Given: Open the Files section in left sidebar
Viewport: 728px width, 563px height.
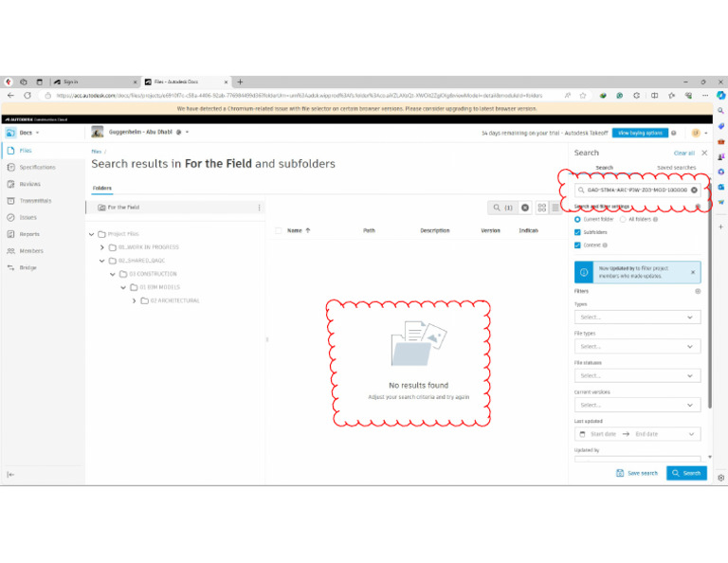Looking at the screenshot, I should point(25,151).
